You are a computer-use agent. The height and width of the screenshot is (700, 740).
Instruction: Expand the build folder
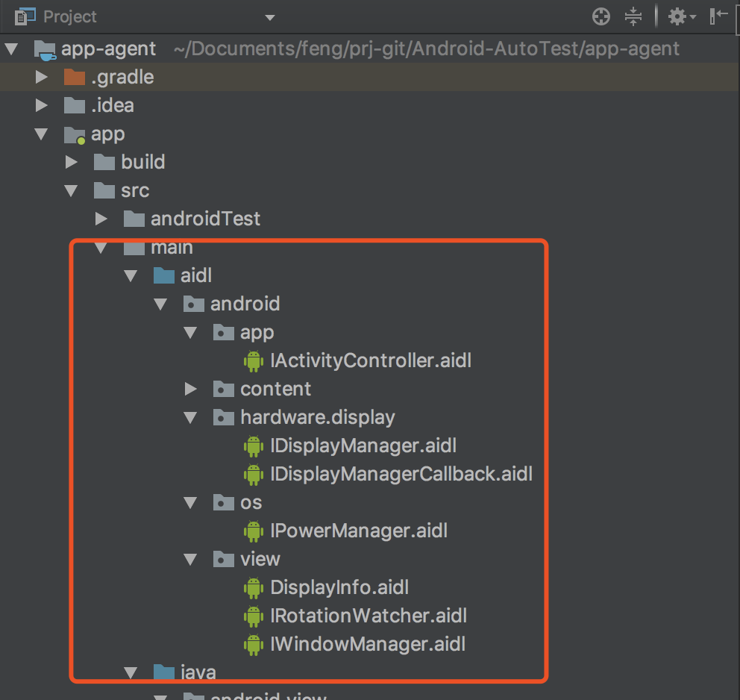[x=72, y=162]
